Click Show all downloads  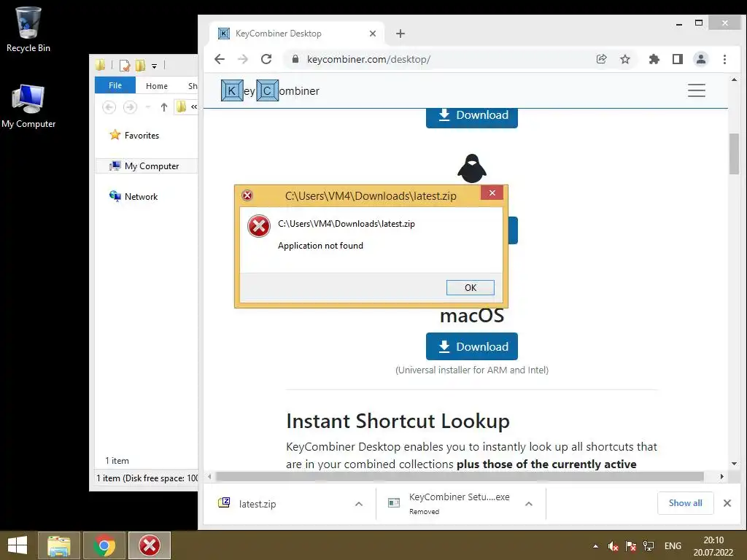click(x=685, y=503)
